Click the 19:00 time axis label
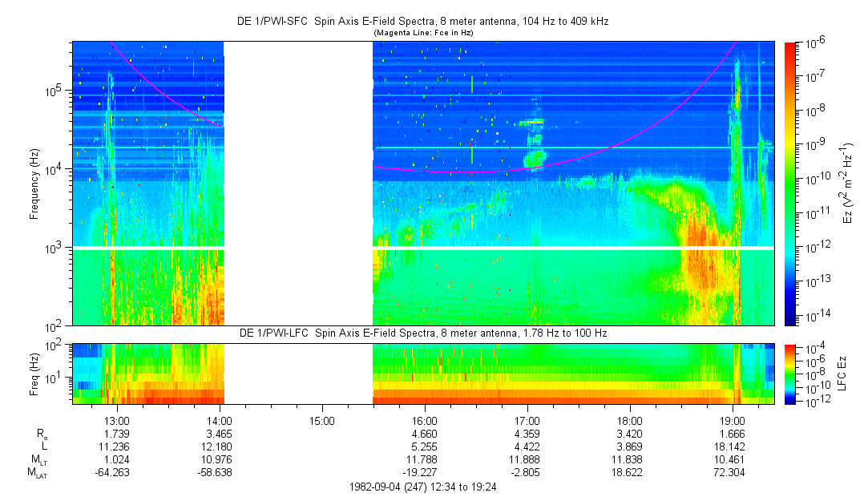The image size is (868, 497). (x=732, y=421)
